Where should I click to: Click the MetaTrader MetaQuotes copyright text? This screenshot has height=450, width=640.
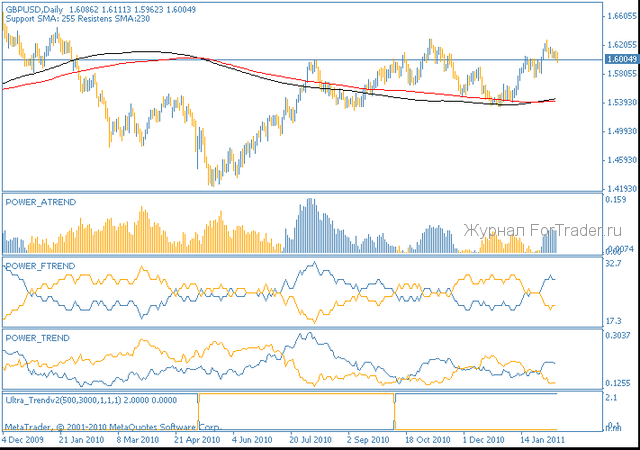[113, 427]
